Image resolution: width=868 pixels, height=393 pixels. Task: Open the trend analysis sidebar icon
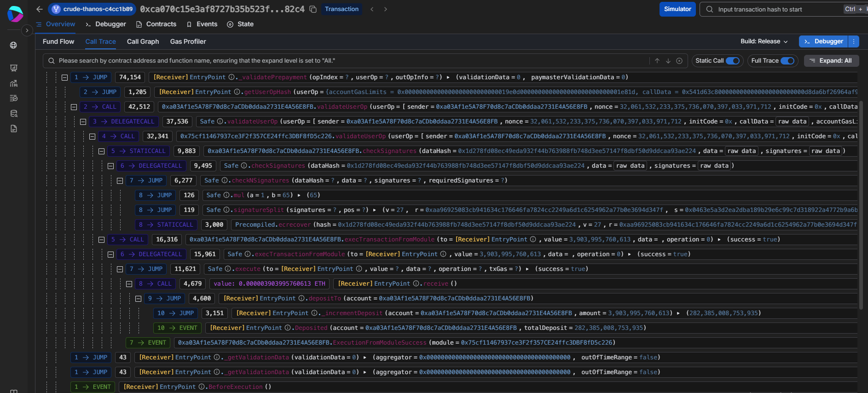(x=14, y=83)
